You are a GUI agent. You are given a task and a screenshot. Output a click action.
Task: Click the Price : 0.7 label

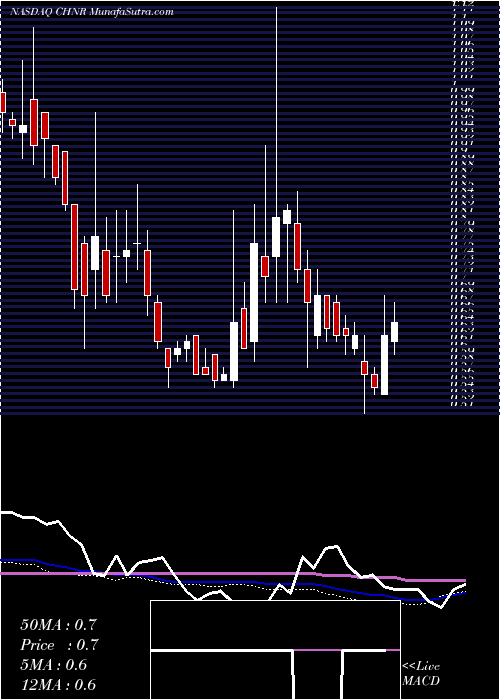59,645
